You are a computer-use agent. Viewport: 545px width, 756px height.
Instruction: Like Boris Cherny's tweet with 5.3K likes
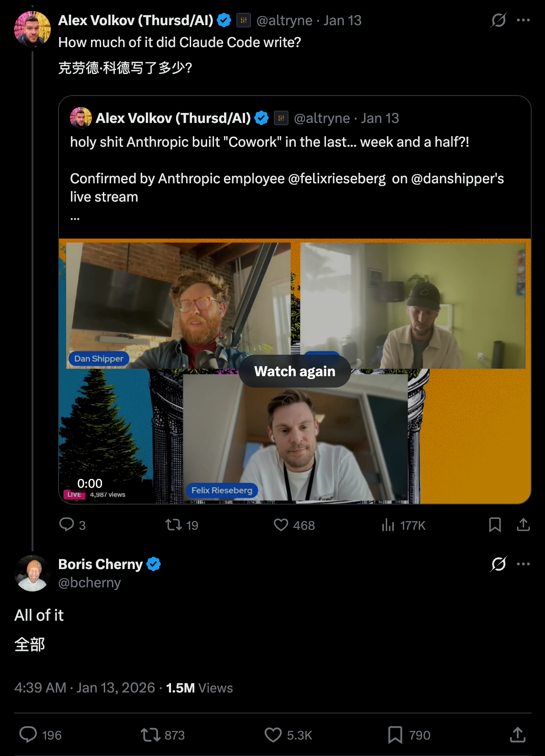tap(273, 735)
